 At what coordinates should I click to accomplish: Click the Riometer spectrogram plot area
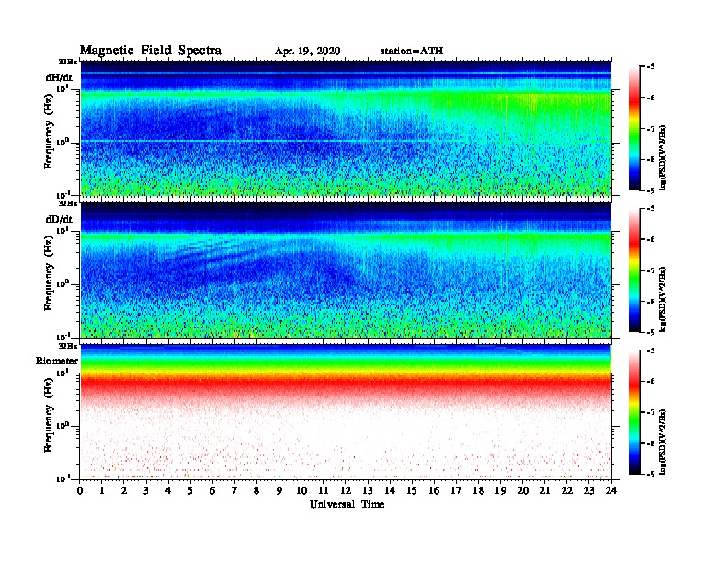(346, 412)
